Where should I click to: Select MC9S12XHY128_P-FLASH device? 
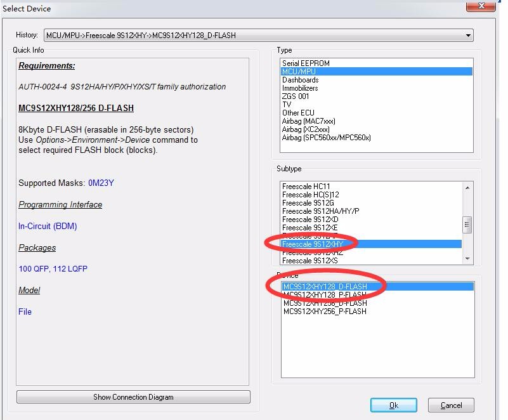[x=378, y=295]
